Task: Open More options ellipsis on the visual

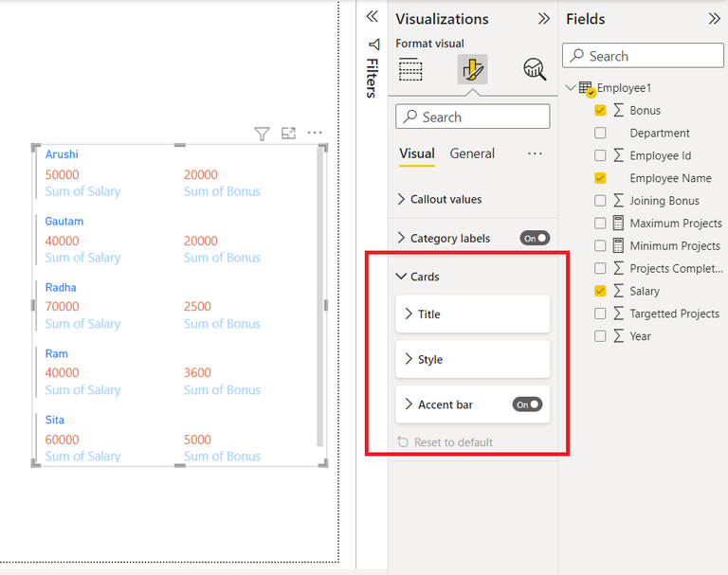Action: pos(315,133)
